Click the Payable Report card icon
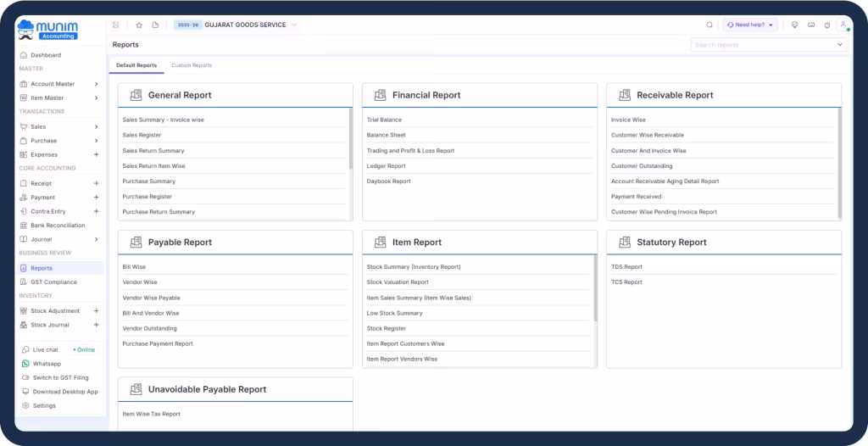Image resolution: width=868 pixels, height=446 pixels. pyautogui.click(x=136, y=243)
